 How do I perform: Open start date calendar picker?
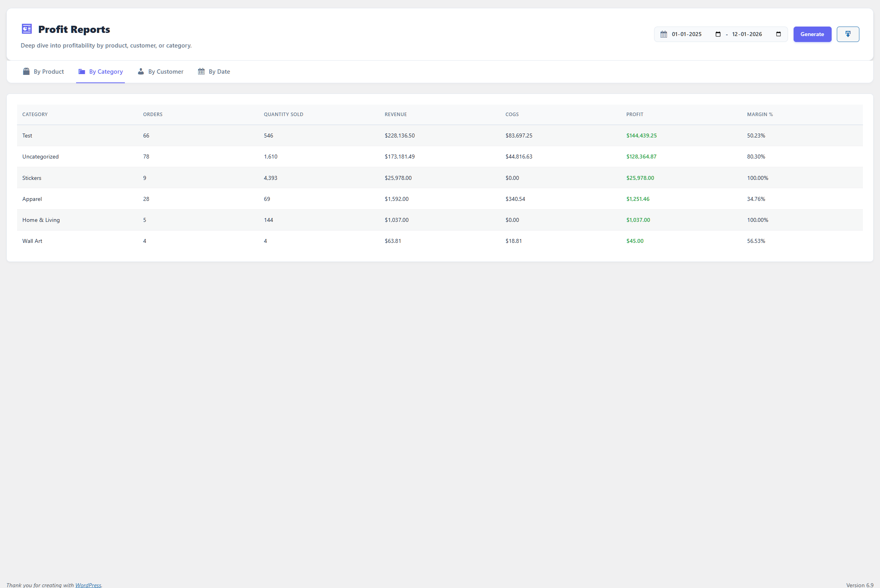coord(718,34)
